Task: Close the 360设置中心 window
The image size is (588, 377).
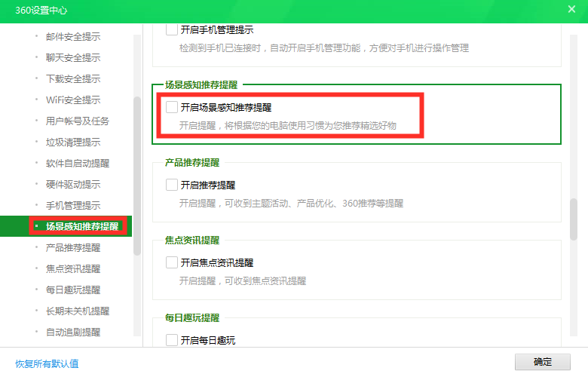Action: coord(571,9)
